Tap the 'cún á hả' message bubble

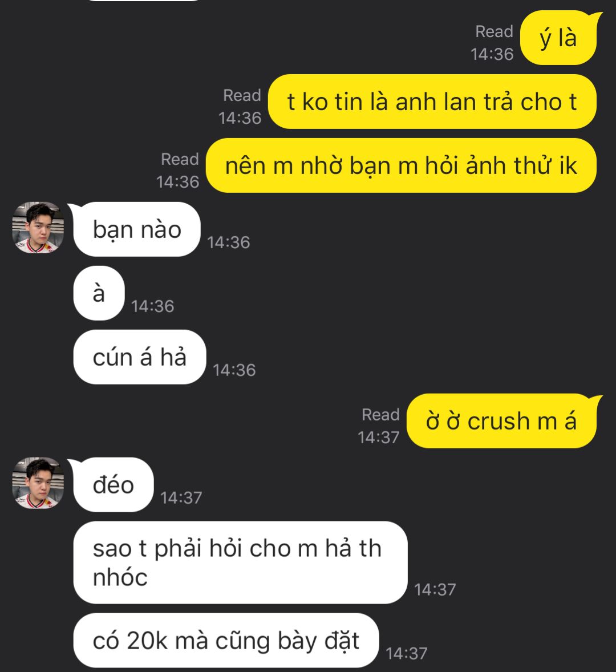click(140, 357)
